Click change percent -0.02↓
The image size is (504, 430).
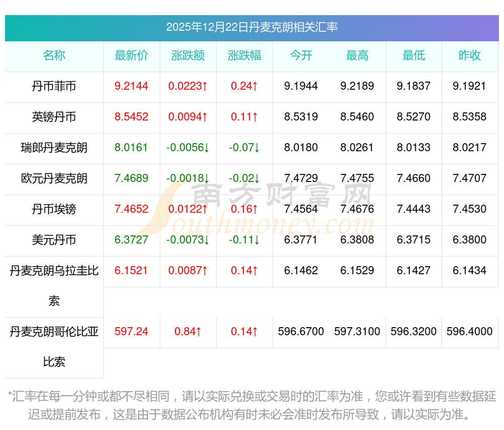pyautogui.click(x=244, y=178)
